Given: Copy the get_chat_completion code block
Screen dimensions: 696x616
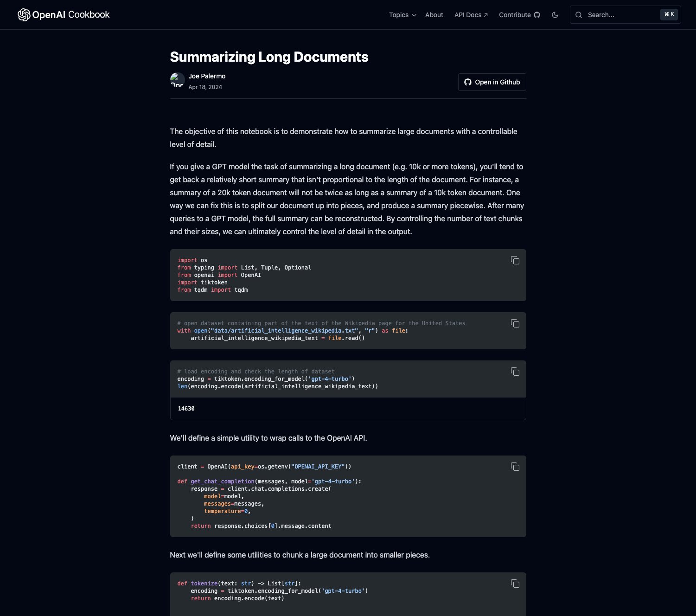Looking at the screenshot, I should coord(515,467).
